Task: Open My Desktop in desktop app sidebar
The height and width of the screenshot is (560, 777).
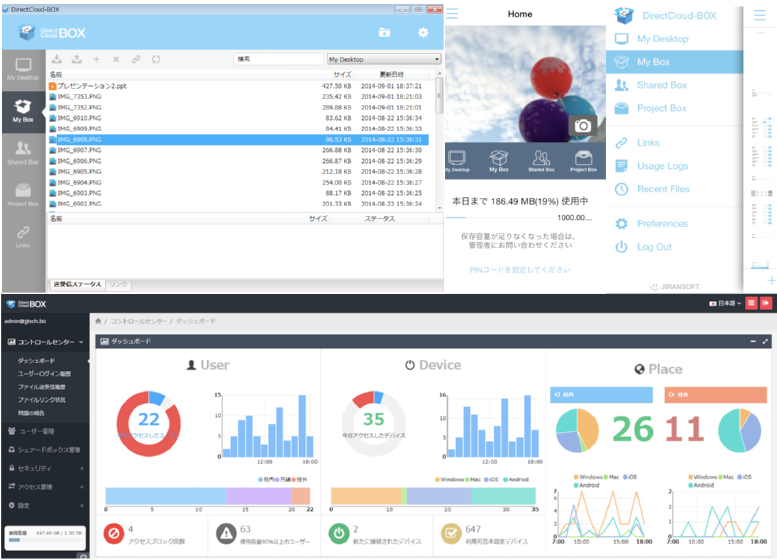Action: coord(23,69)
